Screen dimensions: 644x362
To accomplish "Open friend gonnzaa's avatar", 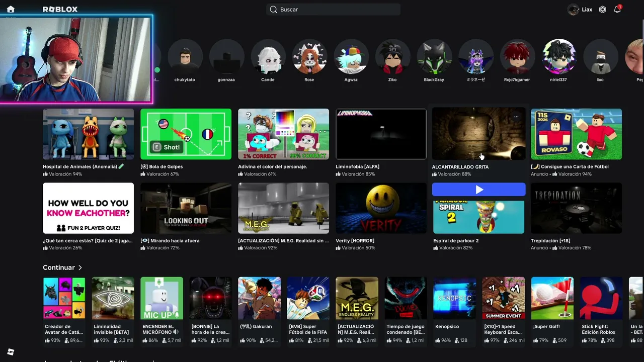I will pos(226,56).
